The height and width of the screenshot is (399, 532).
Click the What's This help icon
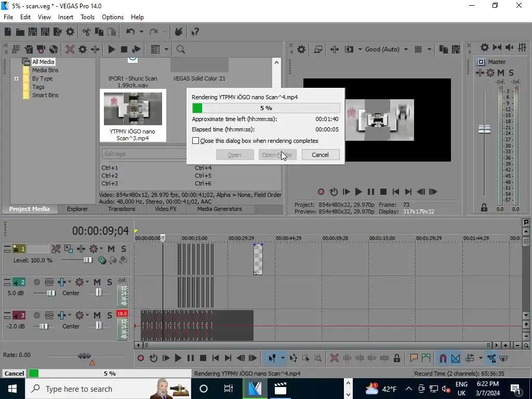click(195, 32)
